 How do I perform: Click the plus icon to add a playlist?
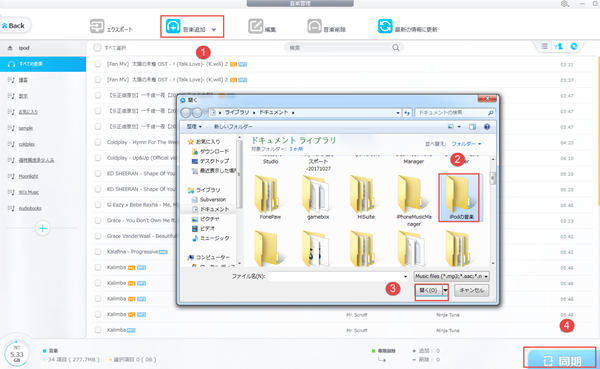[x=42, y=229]
